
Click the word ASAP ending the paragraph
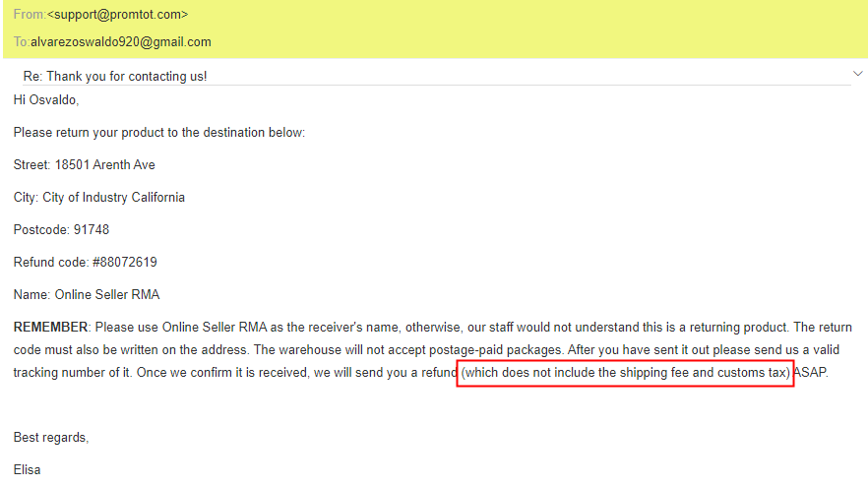(x=810, y=372)
